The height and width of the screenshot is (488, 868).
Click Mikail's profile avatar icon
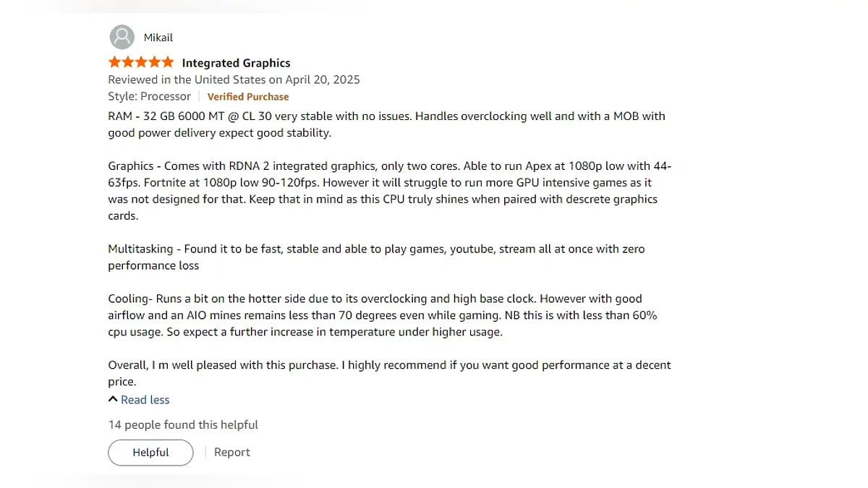tap(122, 38)
